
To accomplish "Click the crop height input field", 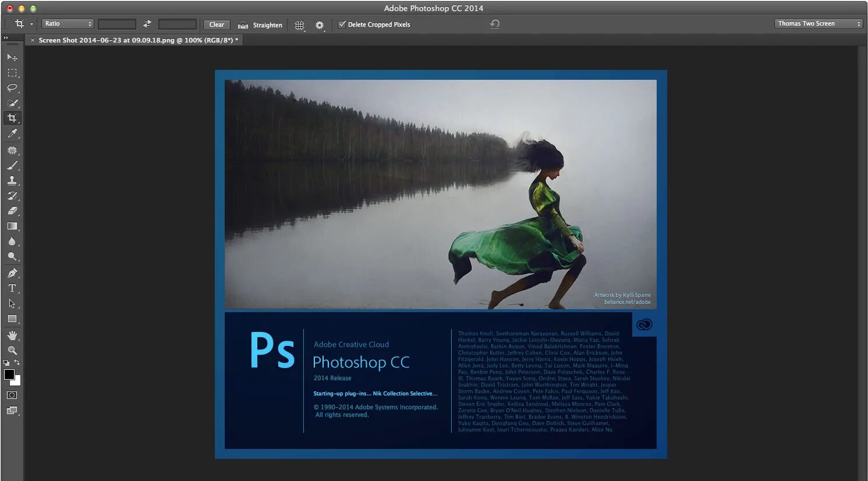I will 178,24.
